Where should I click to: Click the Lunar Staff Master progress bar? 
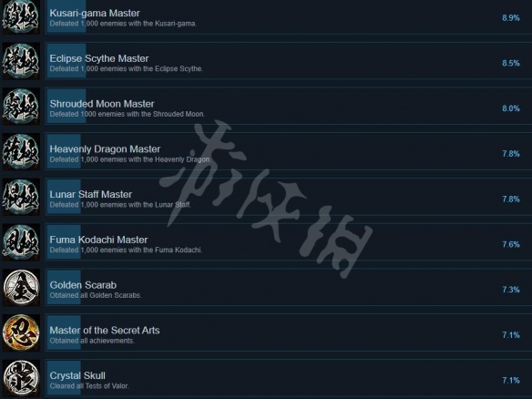click(x=64, y=197)
